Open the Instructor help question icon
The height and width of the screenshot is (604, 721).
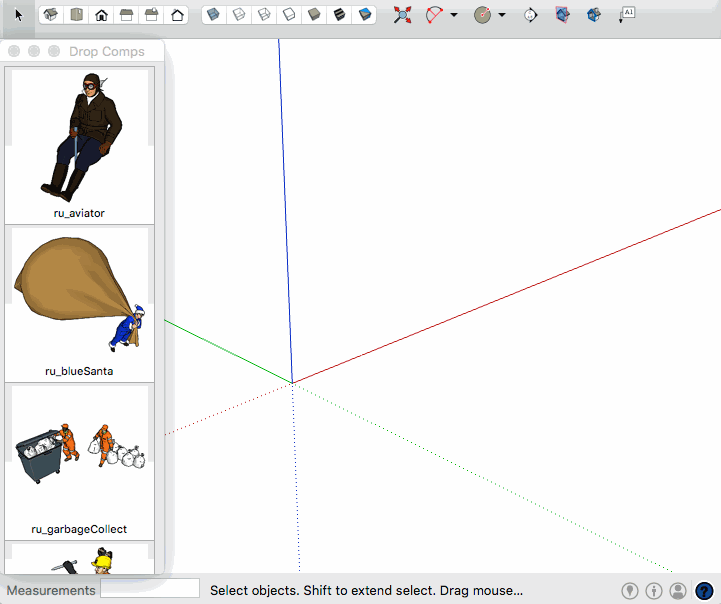[704, 591]
